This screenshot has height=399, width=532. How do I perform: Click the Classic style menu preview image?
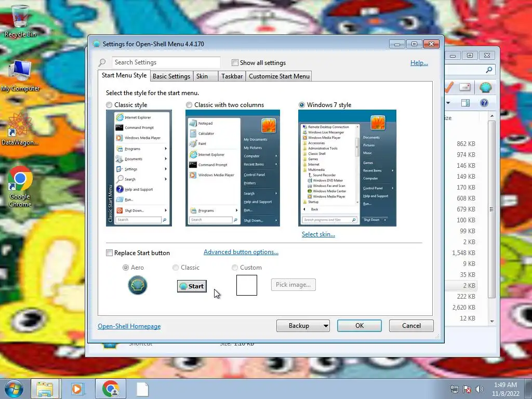pos(139,168)
